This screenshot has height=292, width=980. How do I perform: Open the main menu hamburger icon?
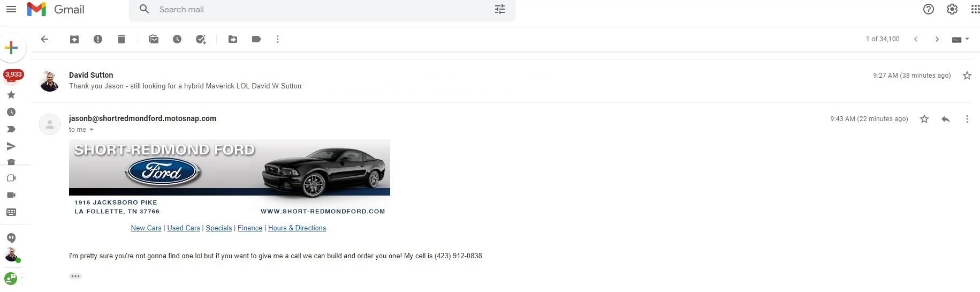(11, 9)
